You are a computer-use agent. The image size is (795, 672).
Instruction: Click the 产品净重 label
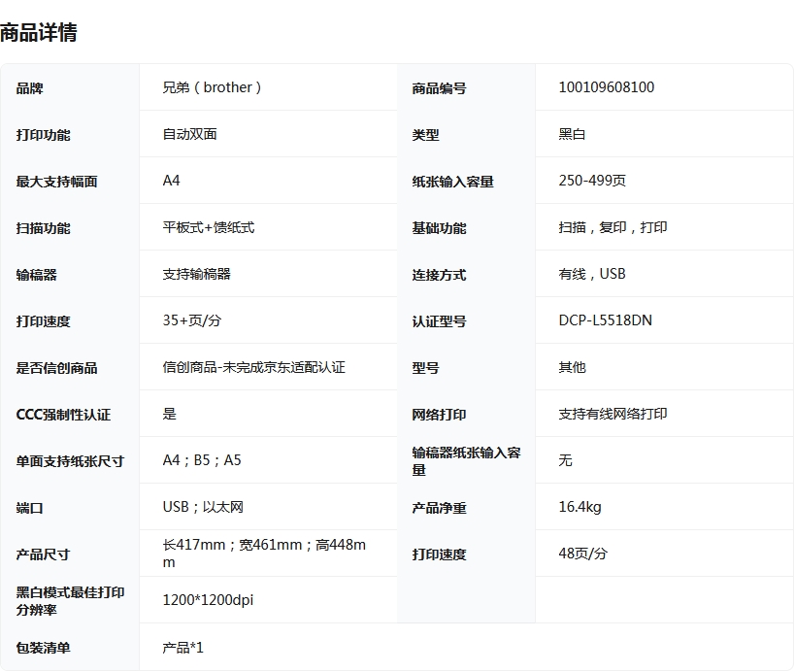(439, 508)
